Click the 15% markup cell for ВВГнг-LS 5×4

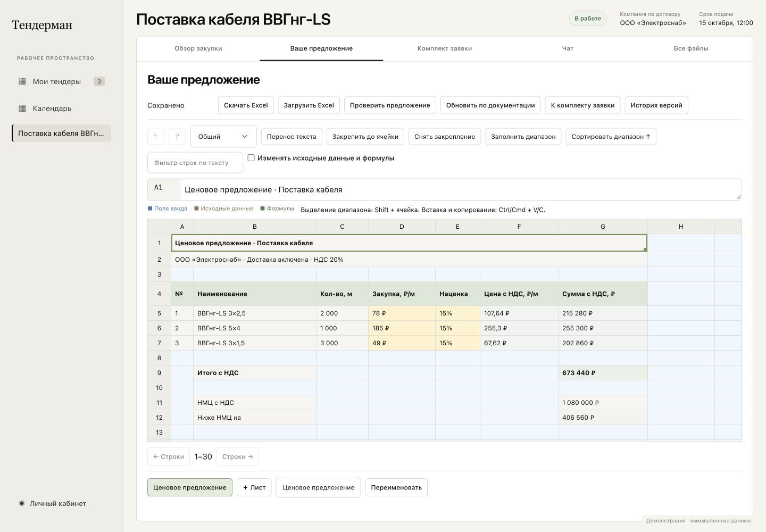pyautogui.click(x=457, y=328)
